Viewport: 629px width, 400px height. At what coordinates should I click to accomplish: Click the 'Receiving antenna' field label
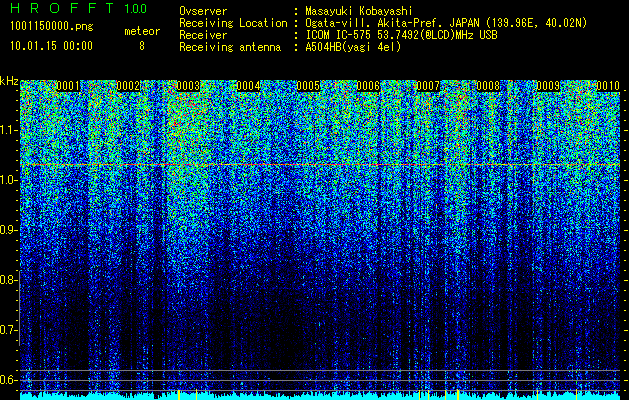230,47
